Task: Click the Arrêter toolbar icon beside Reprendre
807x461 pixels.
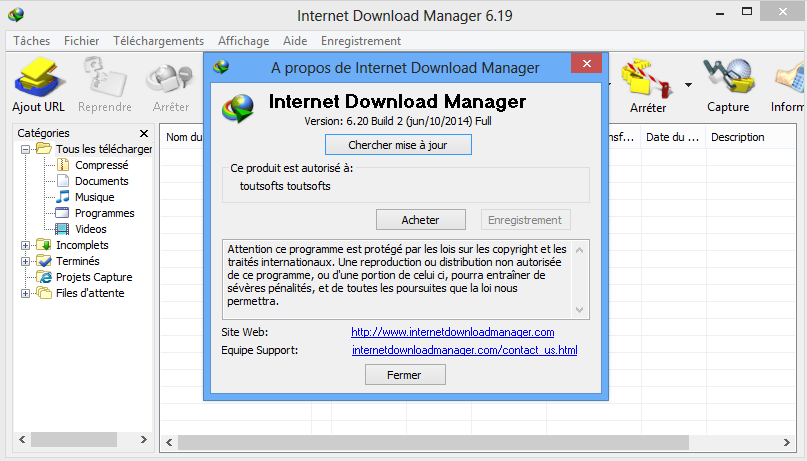Action: 170,78
